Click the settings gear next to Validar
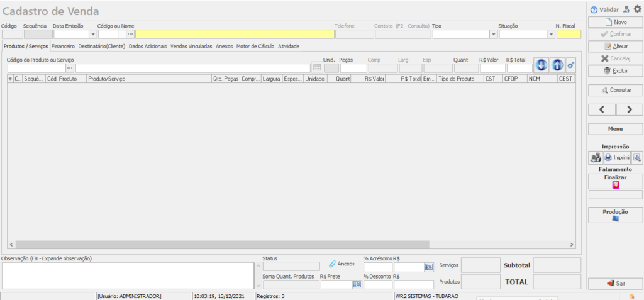Viewport: 644px width, 300px height. pos(637,9)
